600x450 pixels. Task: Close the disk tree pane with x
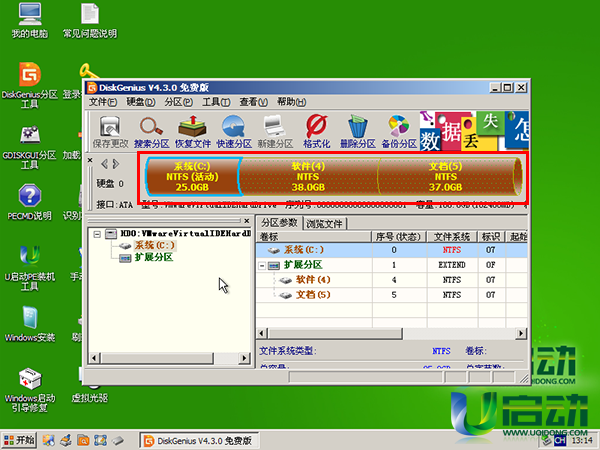point(247,221)
